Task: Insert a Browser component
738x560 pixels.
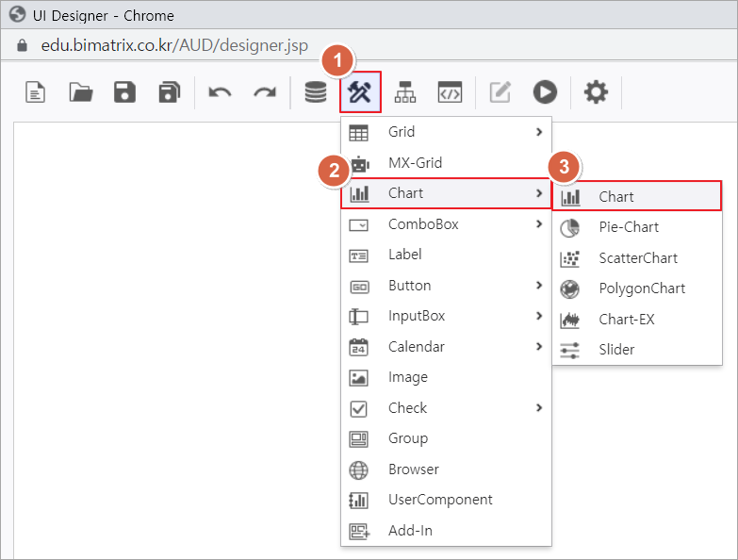Action: pyautogui.click(x=446, y=469)
